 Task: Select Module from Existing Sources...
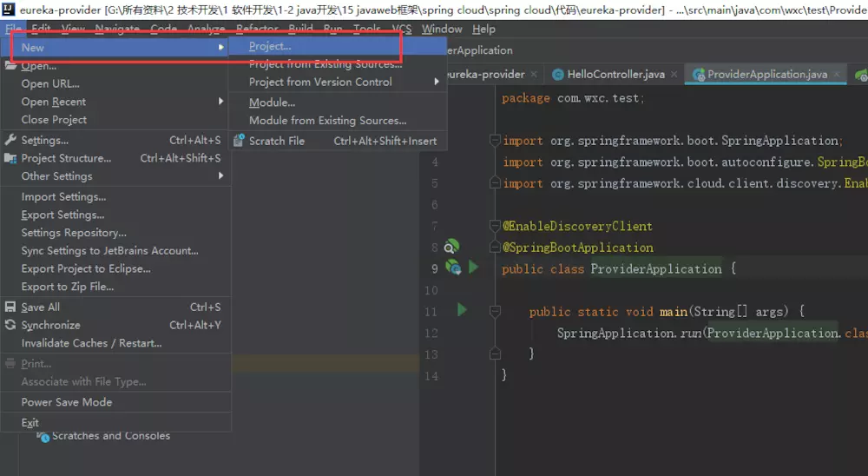pos(338,120)
